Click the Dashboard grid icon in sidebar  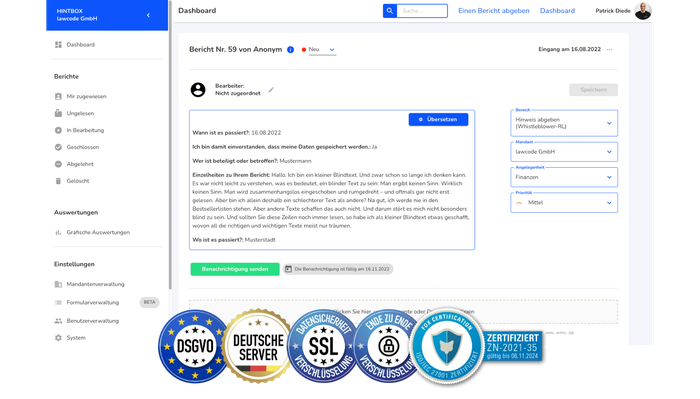tap(58, 45)
